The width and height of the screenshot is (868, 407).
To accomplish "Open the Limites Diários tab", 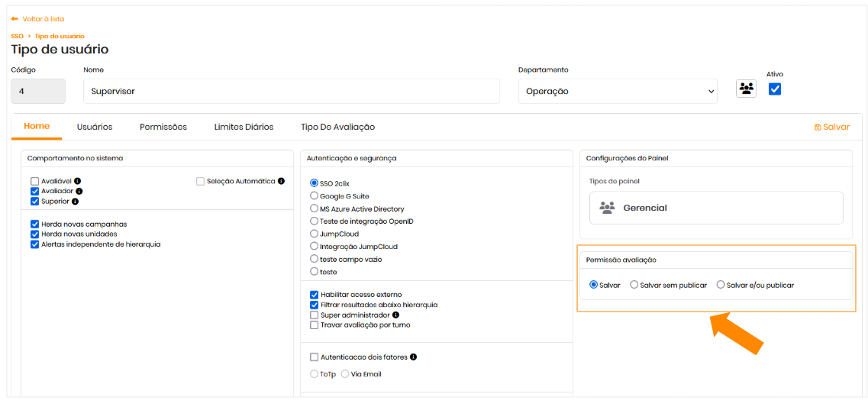I will [x=244, y=127].
